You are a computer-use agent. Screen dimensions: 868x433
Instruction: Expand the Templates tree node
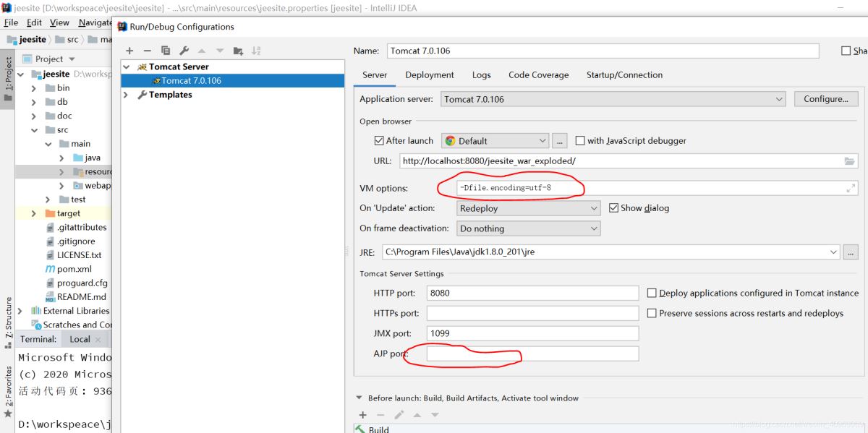click(x=126, y=95)
